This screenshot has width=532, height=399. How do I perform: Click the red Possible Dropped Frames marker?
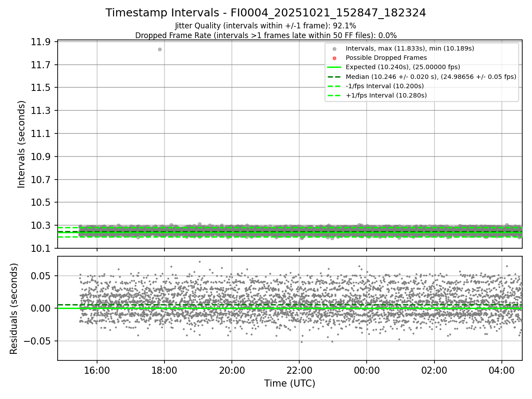(x=335, y=58)
